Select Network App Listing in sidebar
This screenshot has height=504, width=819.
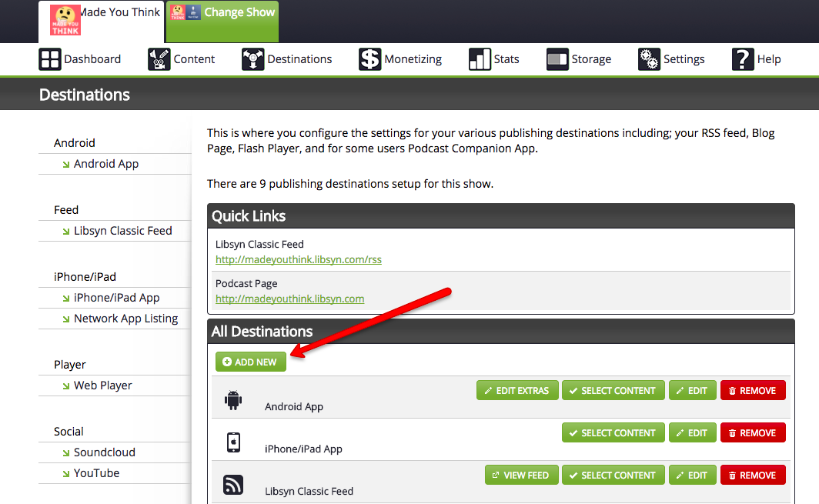(126, 319)
